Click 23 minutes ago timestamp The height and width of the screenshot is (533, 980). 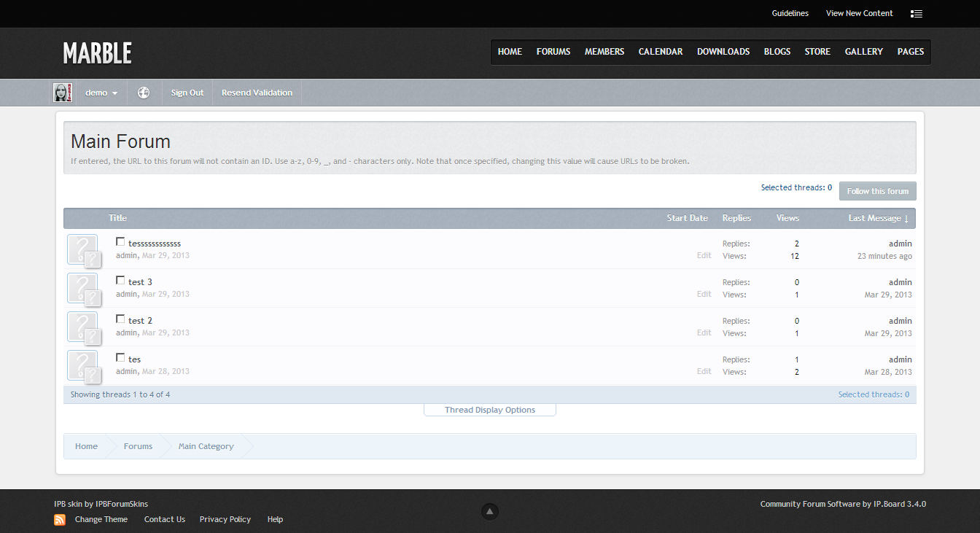884,256
